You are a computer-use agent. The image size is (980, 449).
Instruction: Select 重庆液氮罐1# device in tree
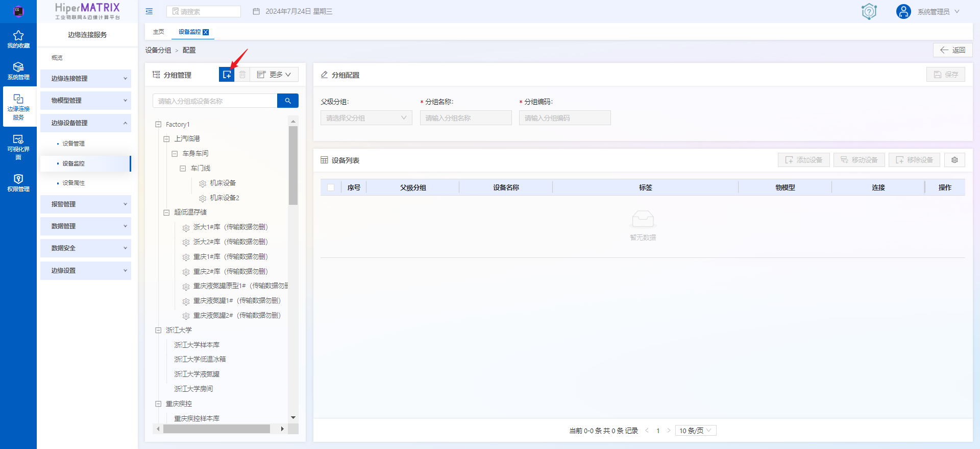pyautogui.click(x=237, y=300)
